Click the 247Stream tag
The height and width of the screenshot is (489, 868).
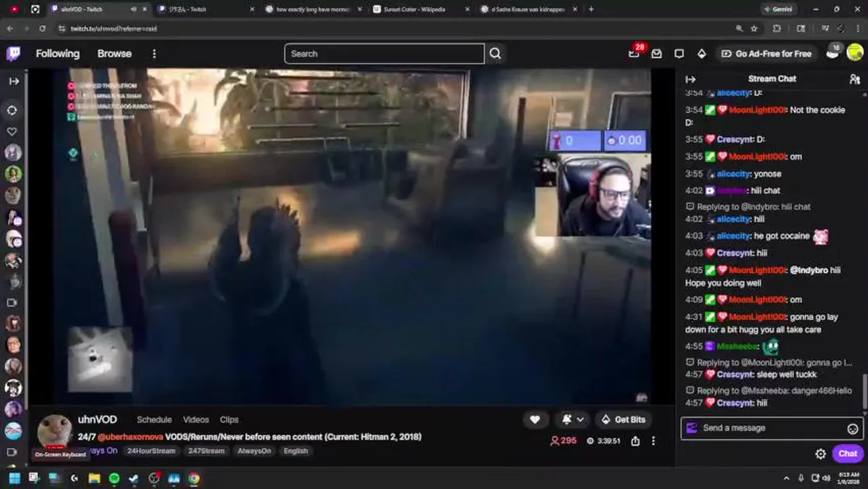point(206,451)
